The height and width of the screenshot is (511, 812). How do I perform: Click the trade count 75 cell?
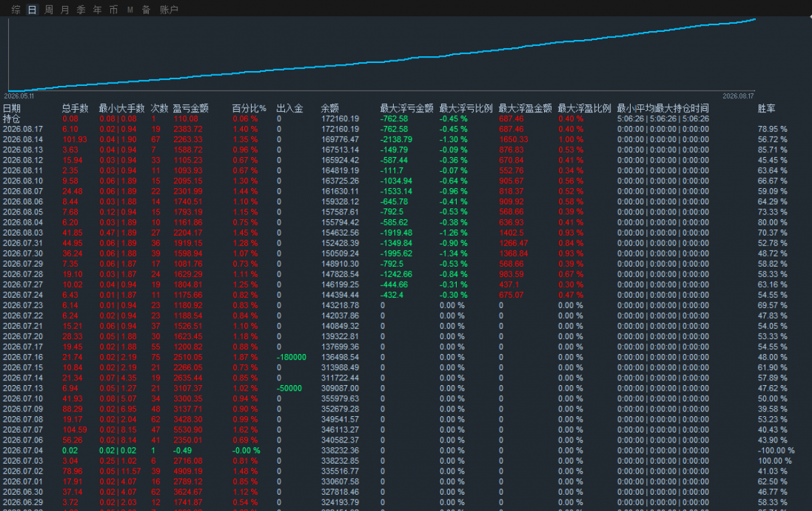coord(155,357)
